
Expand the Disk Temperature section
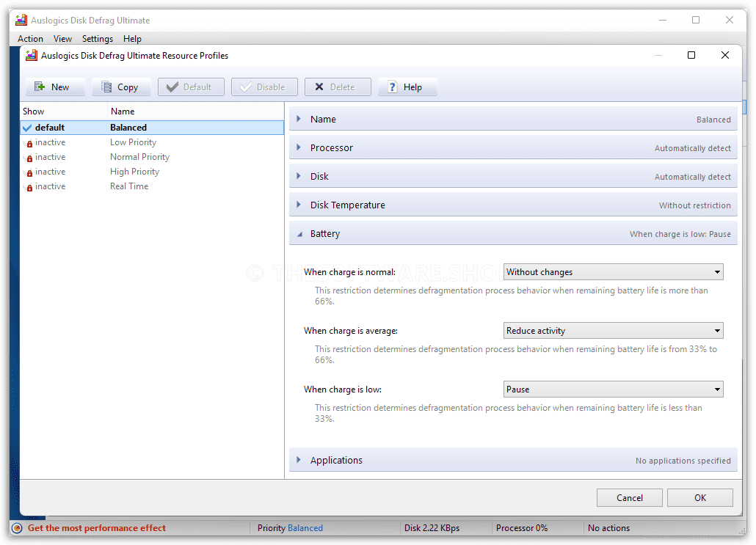(x=513, y=205)
